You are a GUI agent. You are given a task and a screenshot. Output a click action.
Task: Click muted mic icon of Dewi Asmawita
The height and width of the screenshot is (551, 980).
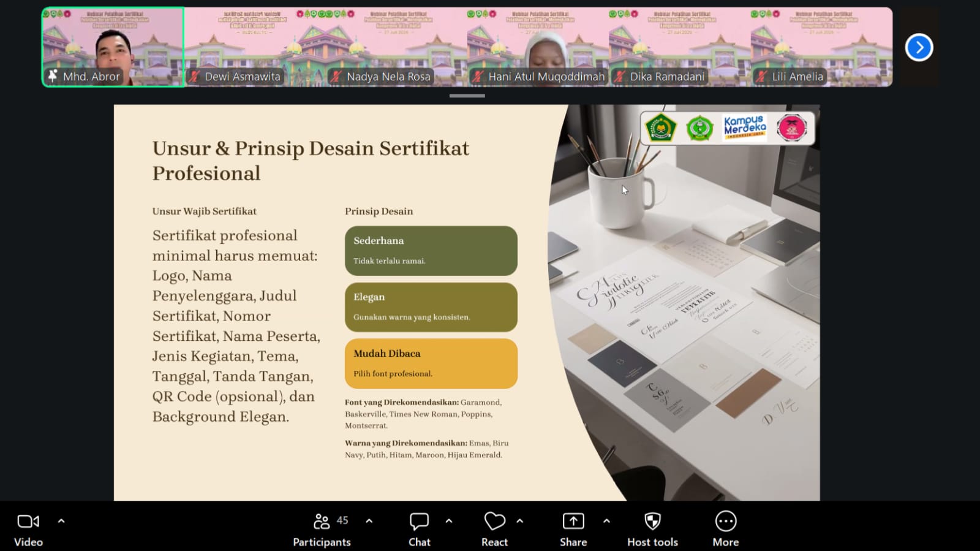[195, 77]
